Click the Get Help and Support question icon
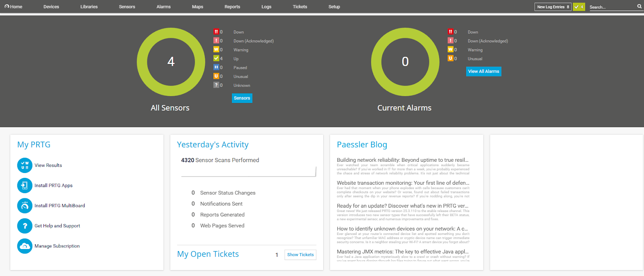Image resolution: width=644 pixels, height=276 pixels. (x=25, y=226)
